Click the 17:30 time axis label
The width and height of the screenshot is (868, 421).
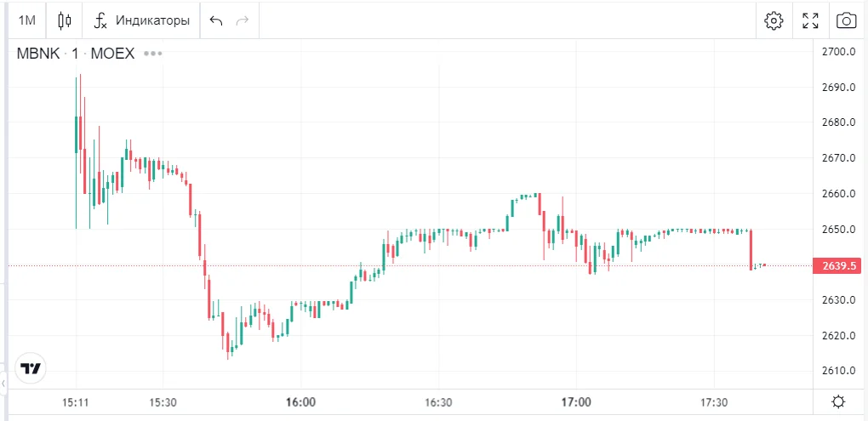coord(713,402)
